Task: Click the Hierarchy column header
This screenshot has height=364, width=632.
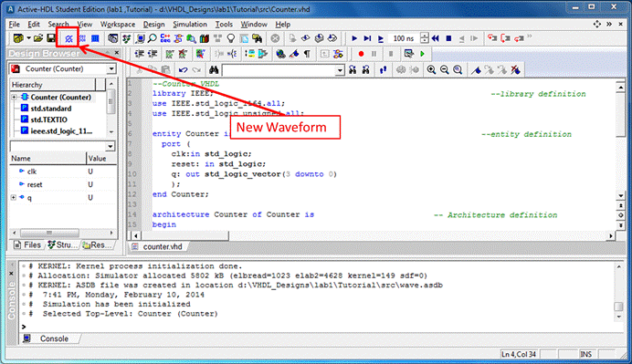Action: point(52,85)
